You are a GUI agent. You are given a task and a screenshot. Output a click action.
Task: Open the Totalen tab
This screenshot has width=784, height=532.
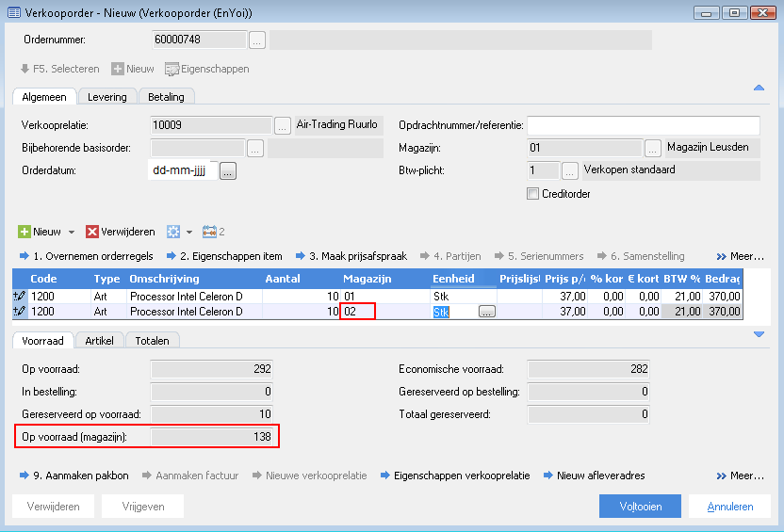(152, 341)
